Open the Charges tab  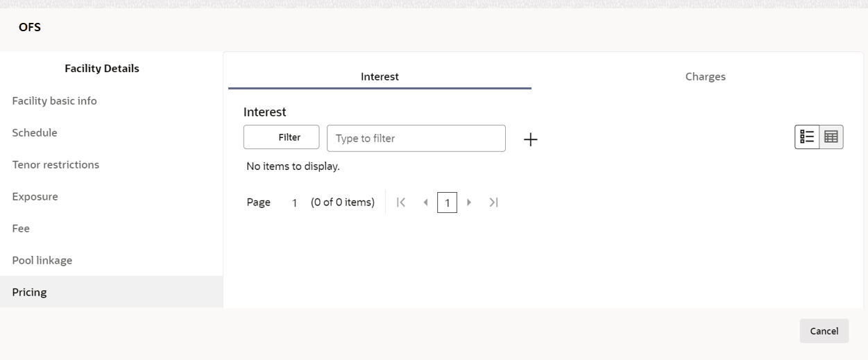(x=705, y=77)
